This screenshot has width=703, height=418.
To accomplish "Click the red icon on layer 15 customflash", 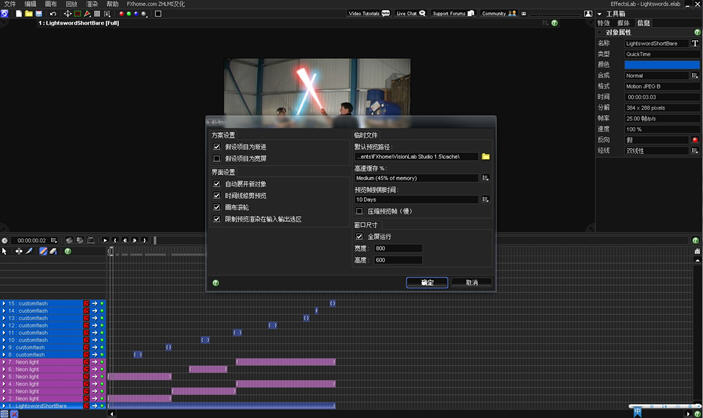I will pyautogui.click(x=87, y=303).
